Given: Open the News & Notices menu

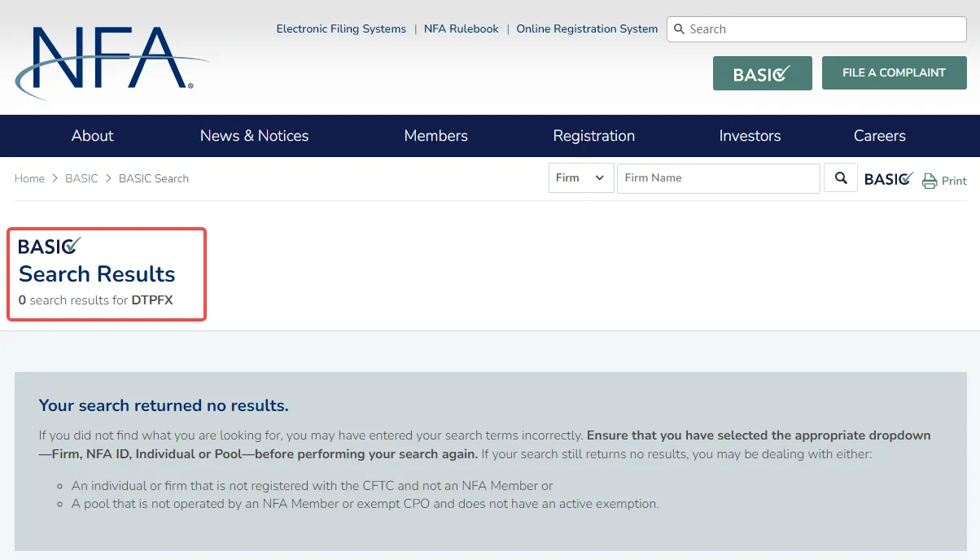Looking at the screenshot, I should point(255,136).
